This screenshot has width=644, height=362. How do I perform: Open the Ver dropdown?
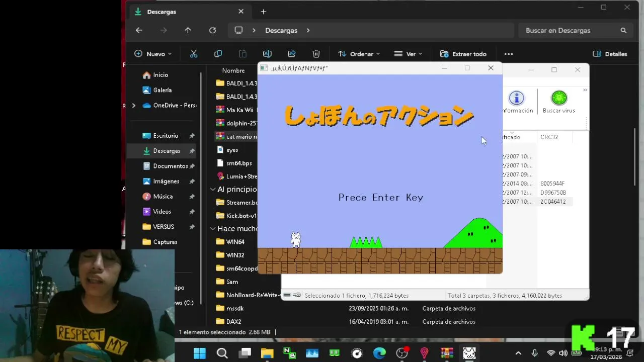click(x=408, y=54)
